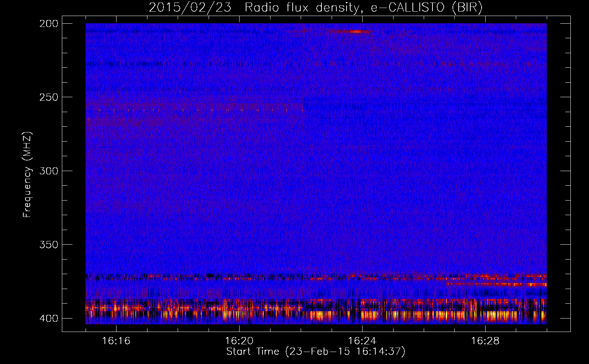This screenshot has height=364, width=589.
Task: Click the 16:28 time tick label
Action: [x=485, y=341]
